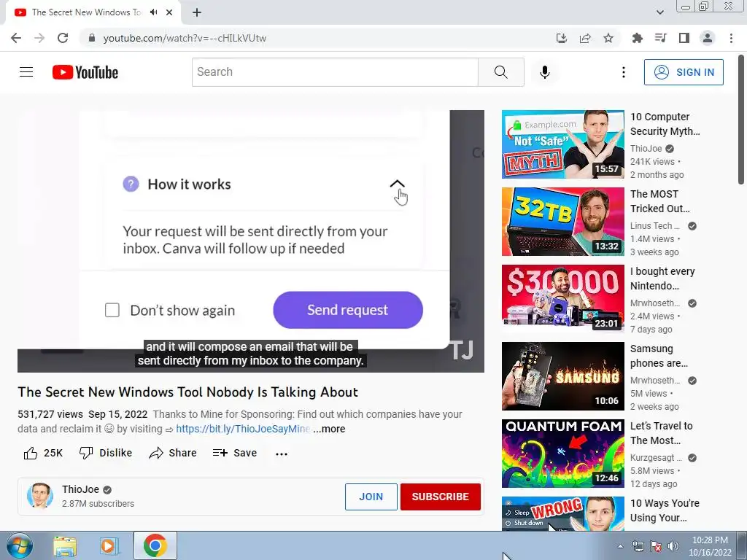Image resolution: width=747 pixels, height=560 pixels.
Task: Launch the media player taskbar icon
Action: tap(109, 545)
